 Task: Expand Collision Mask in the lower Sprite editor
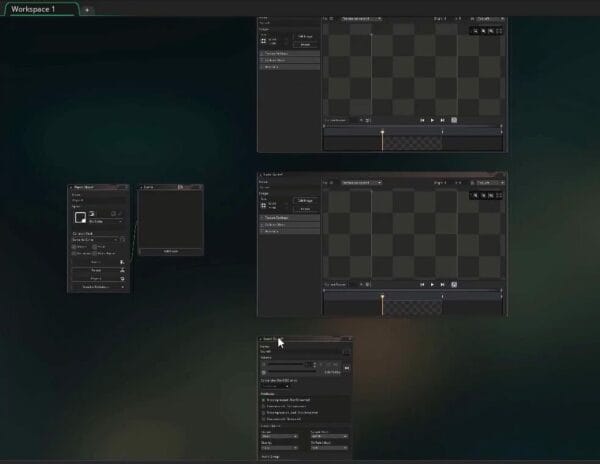290,225
